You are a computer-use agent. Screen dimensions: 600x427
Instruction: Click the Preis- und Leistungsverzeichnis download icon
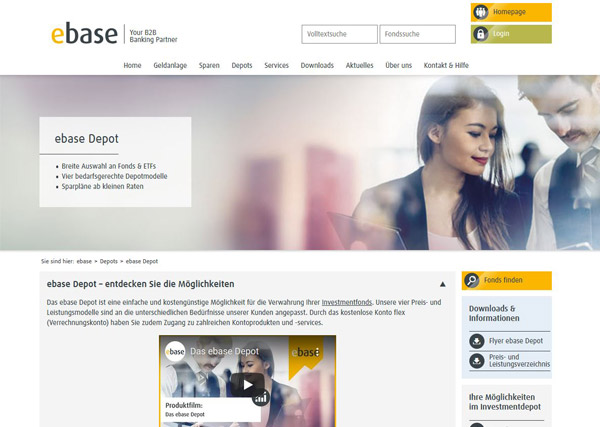477,361
